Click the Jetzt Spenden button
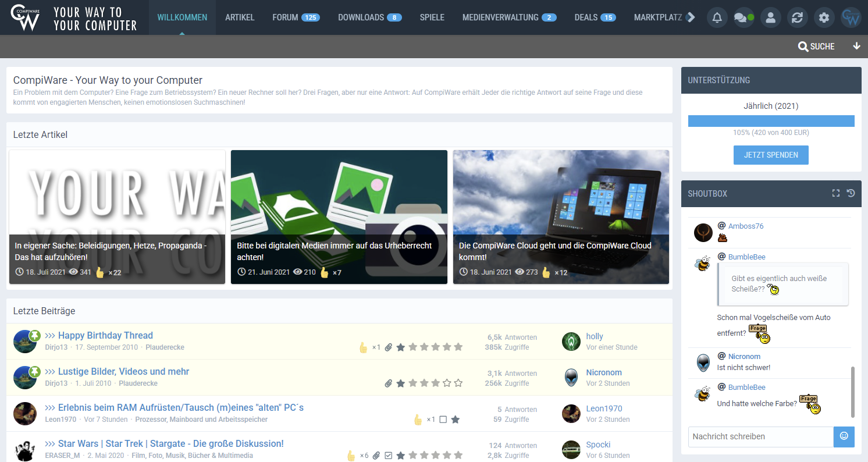Image resolution: width=868 pixels, height=462 pixels. tap(771, 155)
